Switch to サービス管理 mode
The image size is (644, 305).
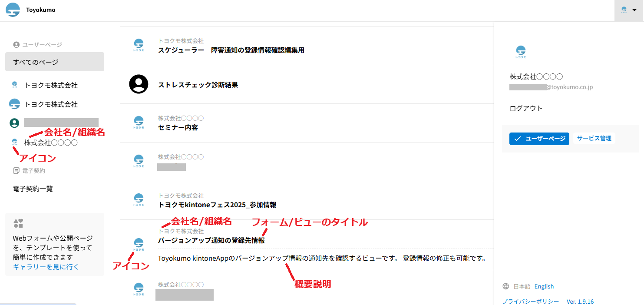(x=594, y=139)
